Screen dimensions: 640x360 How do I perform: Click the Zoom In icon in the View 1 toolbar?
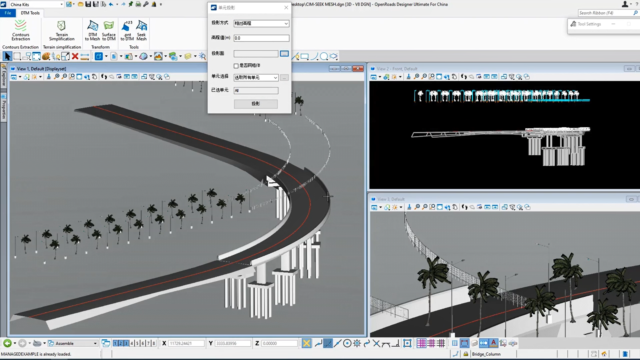(57, 77)
